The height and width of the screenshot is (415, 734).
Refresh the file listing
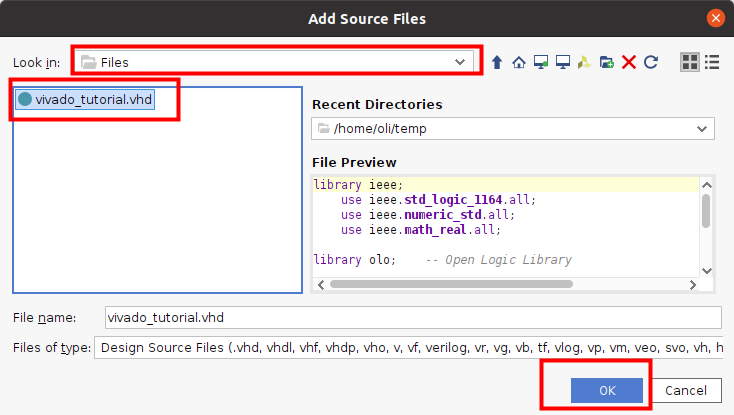pyautogui.click(x=651, y=62)
